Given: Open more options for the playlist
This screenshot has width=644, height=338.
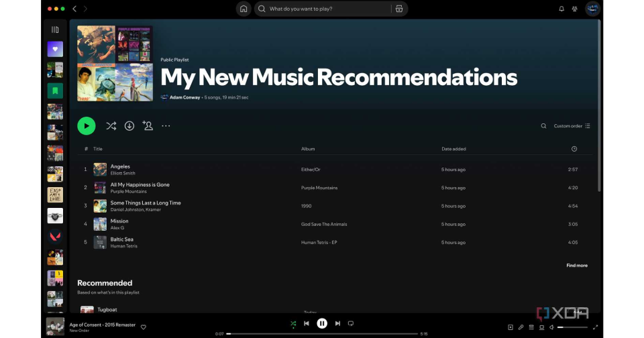Looking at the screenshot, I should point(166,126).
